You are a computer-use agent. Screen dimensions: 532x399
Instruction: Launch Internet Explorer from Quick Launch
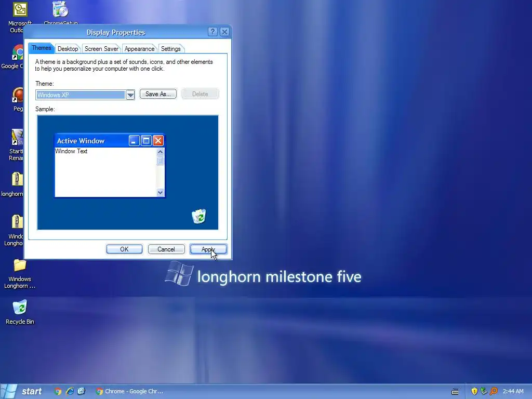pyautogui.click(x=70, y=391)
